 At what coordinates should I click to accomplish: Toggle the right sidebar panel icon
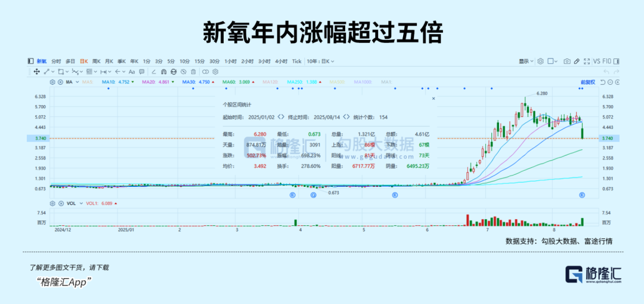pos(616,62)
